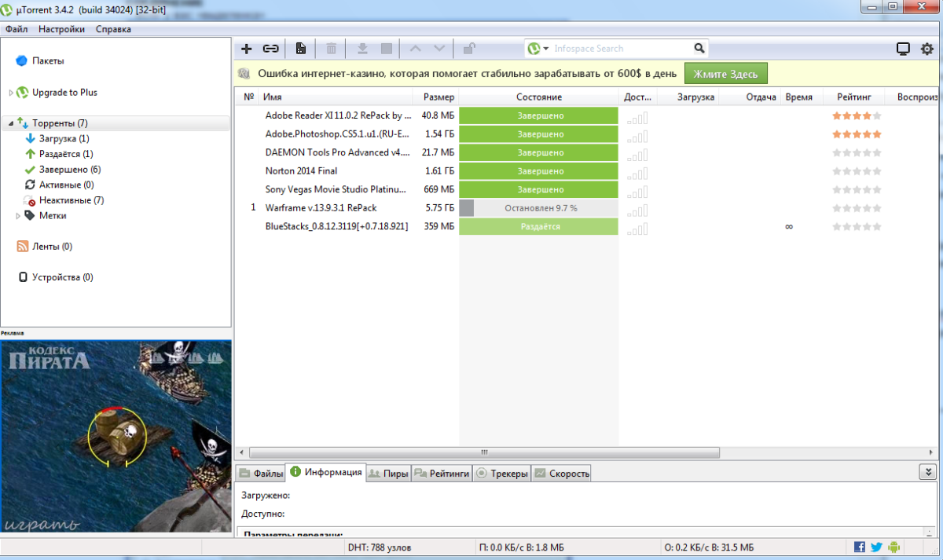Toggle the detail panel with double-chevron button

(x=929, y=472)
